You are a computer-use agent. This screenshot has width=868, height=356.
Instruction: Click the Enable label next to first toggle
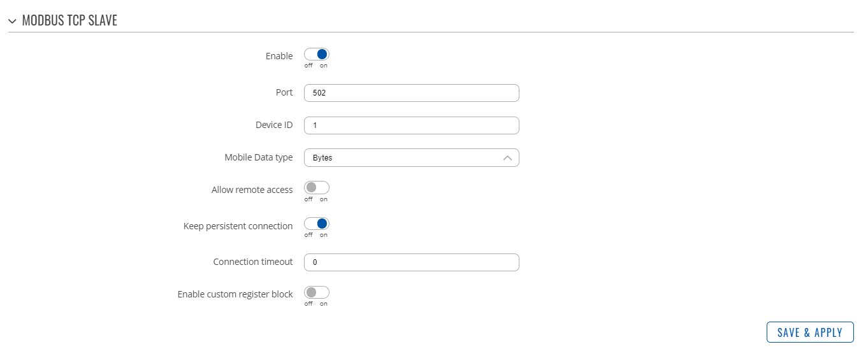coord(279,56)
